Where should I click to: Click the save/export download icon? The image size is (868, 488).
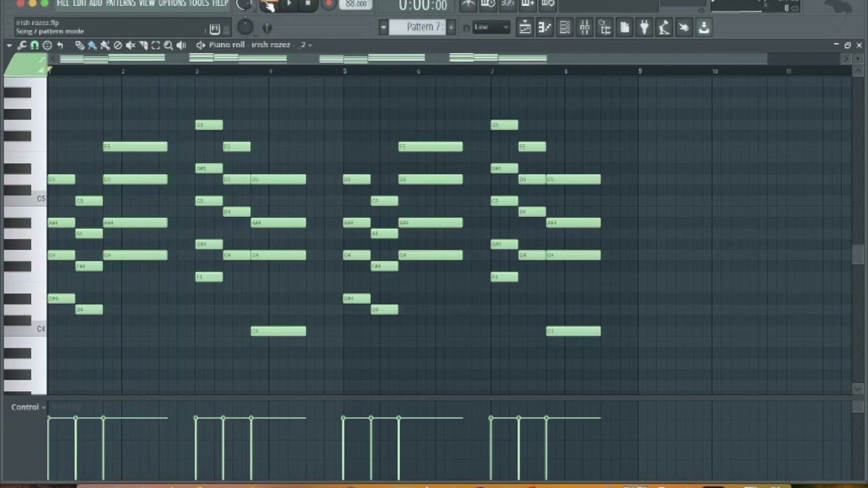[x=704, y=28]
